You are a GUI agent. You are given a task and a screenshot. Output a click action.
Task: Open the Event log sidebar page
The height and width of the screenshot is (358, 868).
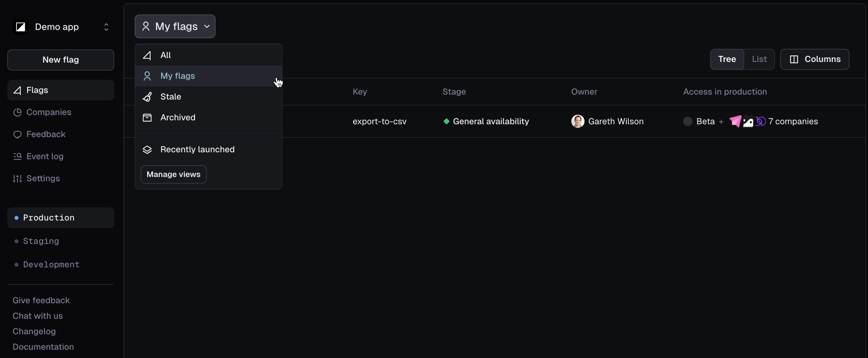pyautogui.click(x=61, y=157)
